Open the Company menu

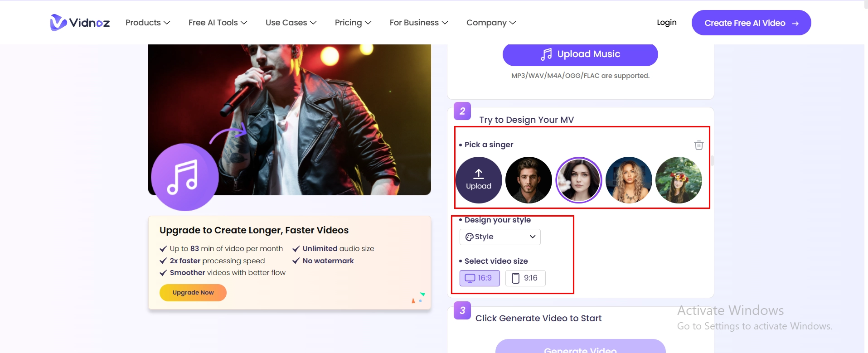491,23
